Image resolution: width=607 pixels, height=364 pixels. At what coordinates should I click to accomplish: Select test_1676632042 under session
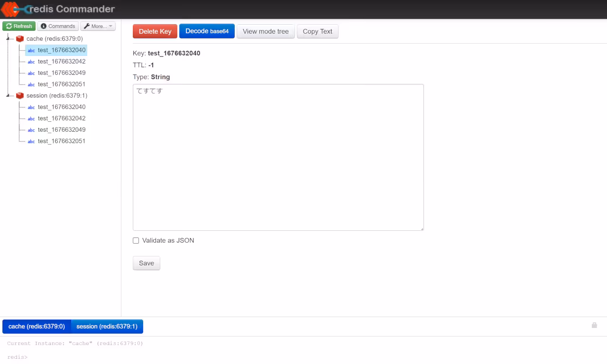click(x=62, y=118)
